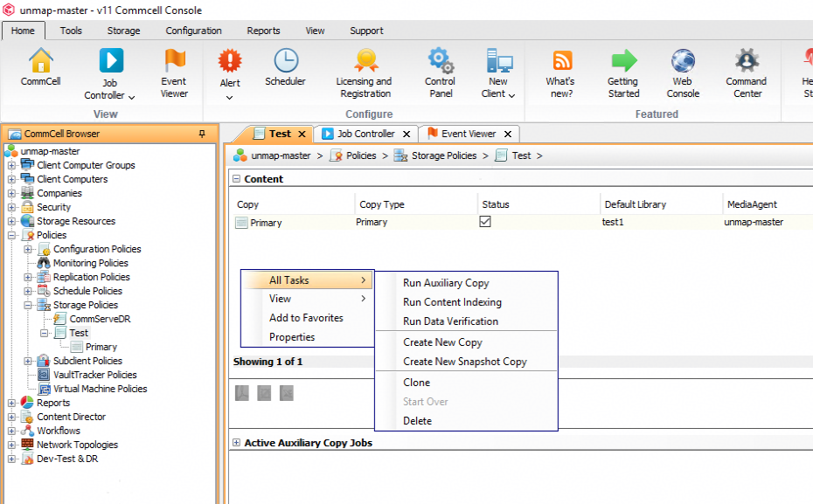Open the Command Center icon
Image resolution: width=813 pixels, height=504 pixels.
(747, 60)
